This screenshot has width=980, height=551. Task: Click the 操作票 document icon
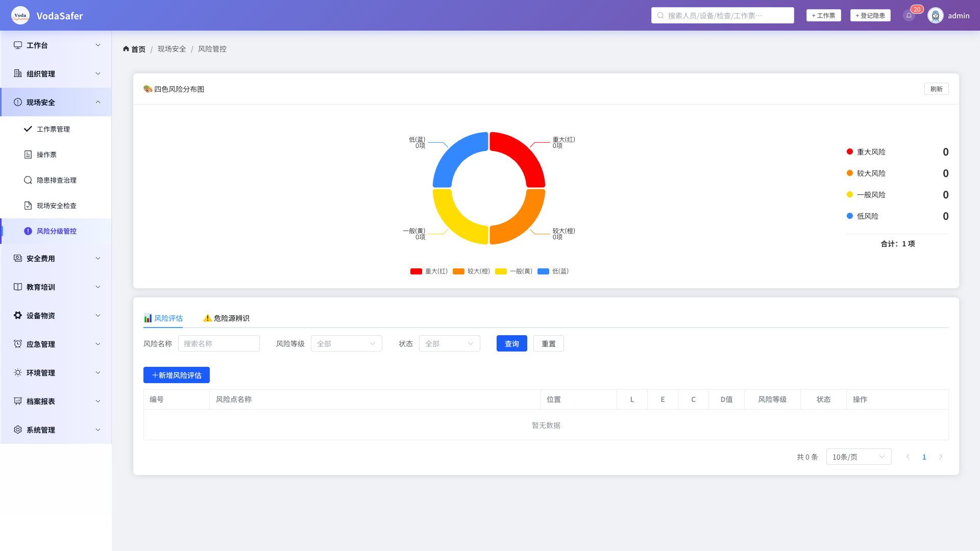[28, 155]
